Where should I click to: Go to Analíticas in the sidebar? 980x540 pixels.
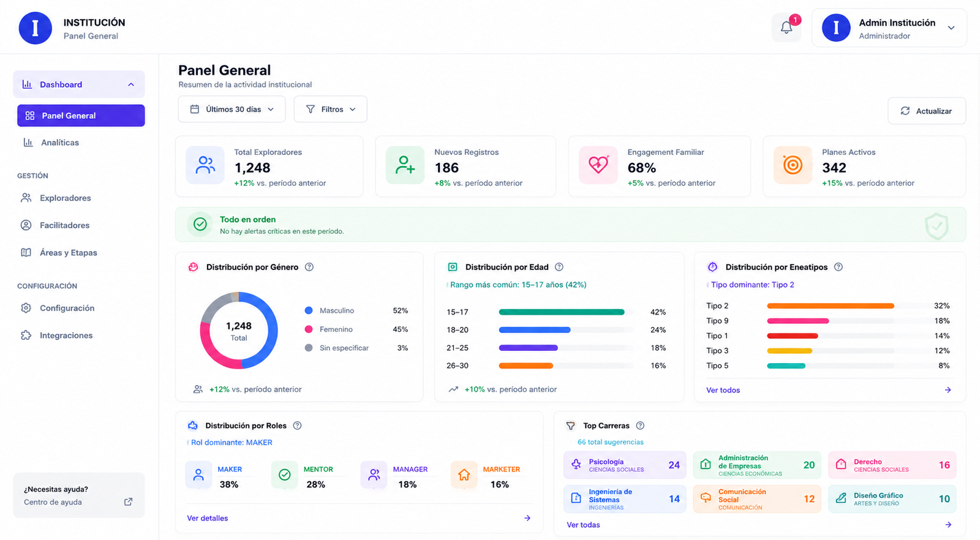(x=60, y=143)
